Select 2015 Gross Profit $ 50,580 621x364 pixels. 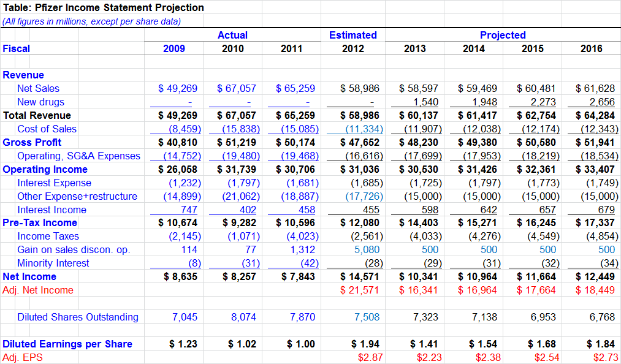[536, 142]
